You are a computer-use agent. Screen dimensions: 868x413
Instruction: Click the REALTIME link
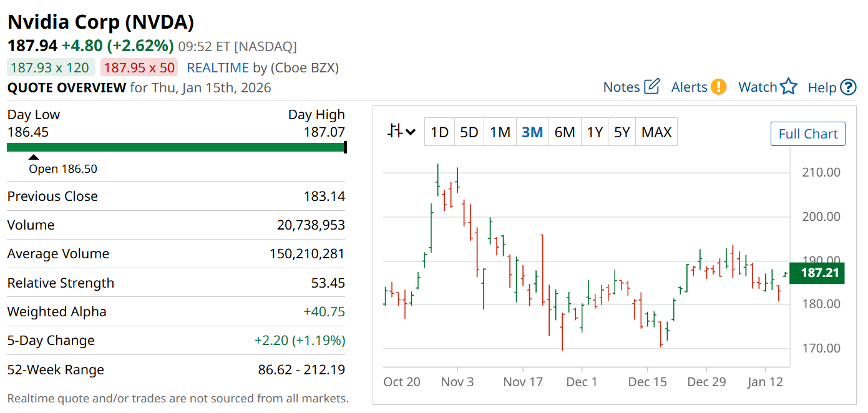218,67
